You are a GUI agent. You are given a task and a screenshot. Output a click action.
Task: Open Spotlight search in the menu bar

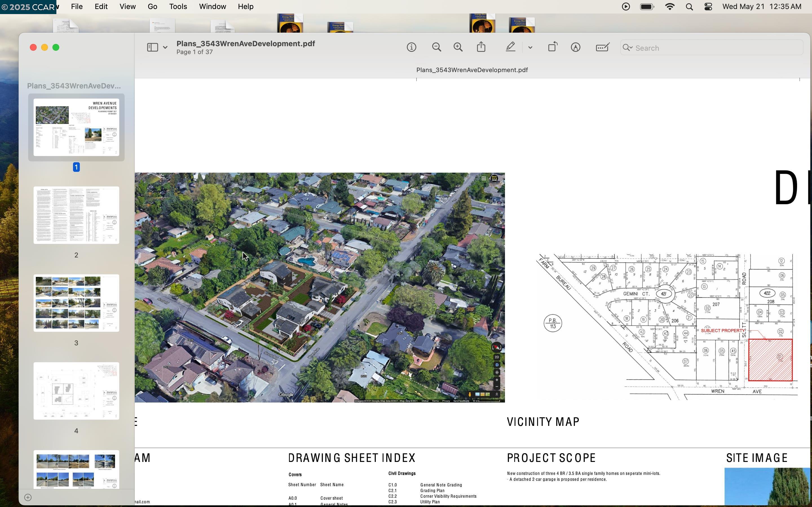[x=689, y=7]
